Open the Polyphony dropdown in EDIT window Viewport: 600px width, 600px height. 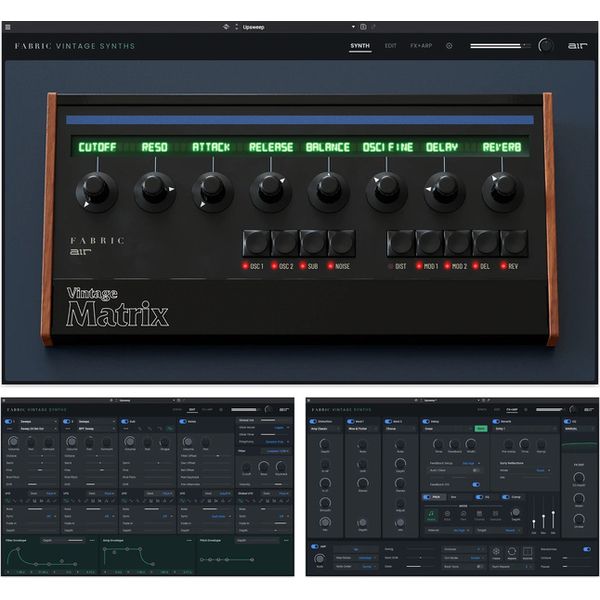[275, 442]
